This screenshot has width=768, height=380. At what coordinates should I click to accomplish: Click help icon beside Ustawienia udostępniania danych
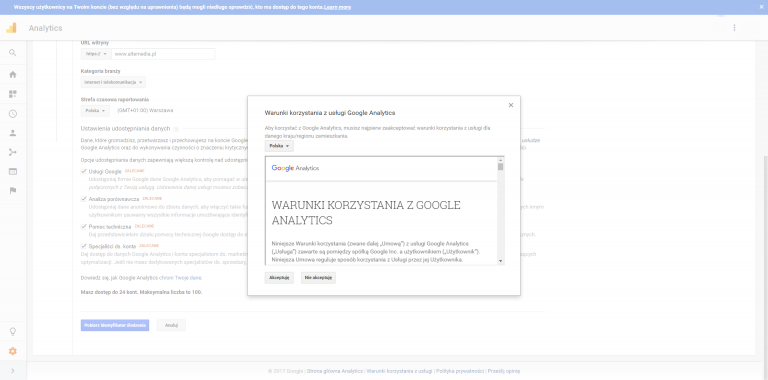click(x=176, y=129)
